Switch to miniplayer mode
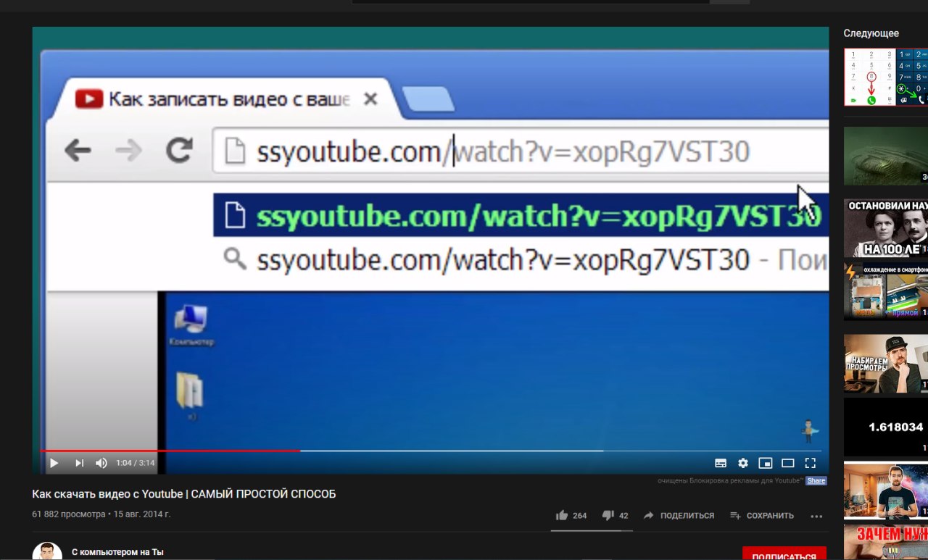The height and width of the screenshot is (560, 928). pyautogui.click(x=766, y=463)
